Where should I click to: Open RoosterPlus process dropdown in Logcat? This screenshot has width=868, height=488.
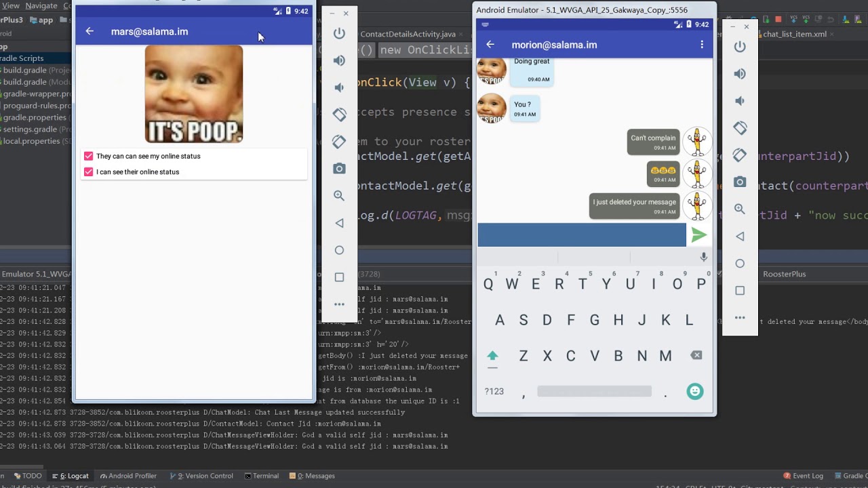(x=784, y=274)
